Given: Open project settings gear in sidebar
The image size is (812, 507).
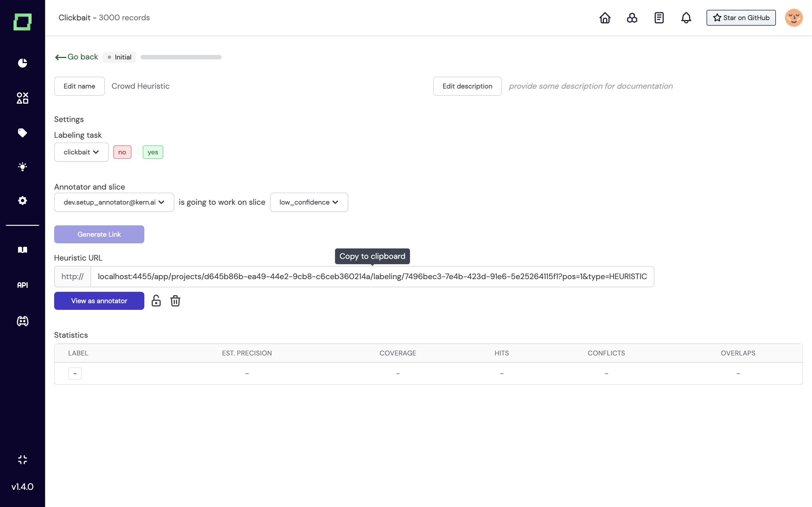Looking at the screenshot, I should click(23, 201).
